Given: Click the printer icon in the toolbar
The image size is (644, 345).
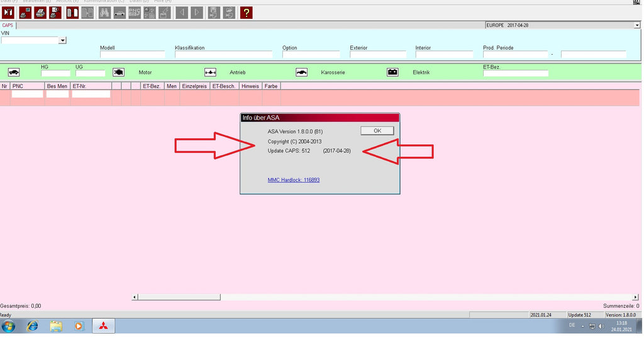Looking at the screenshot, I should tap(40, 12).
